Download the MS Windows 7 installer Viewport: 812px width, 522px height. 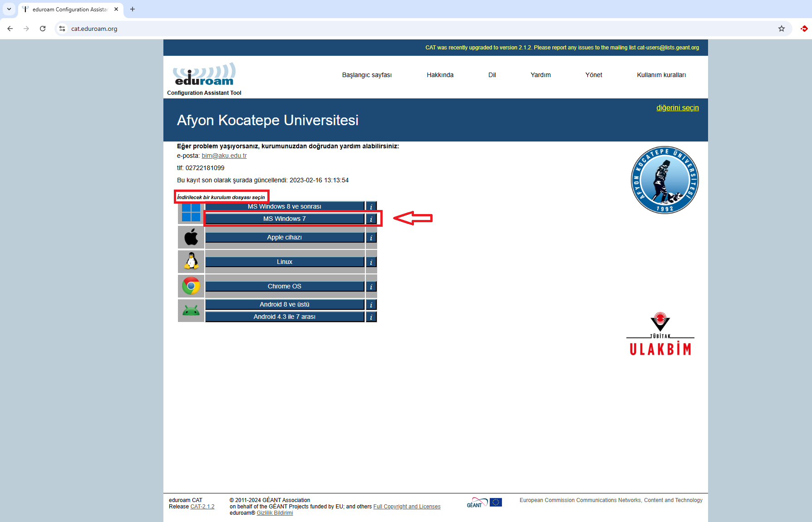click(x=285, y=219)
